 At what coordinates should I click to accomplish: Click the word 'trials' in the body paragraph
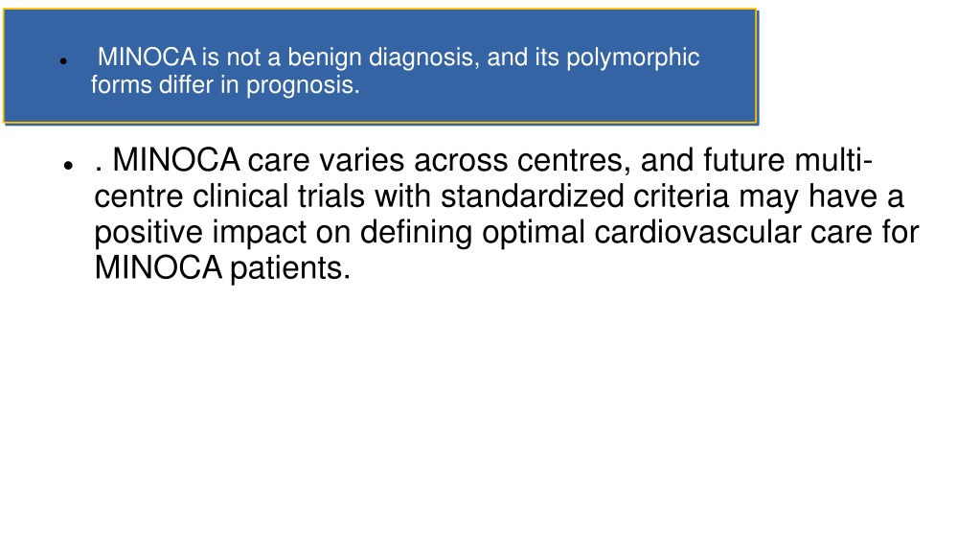331,196
